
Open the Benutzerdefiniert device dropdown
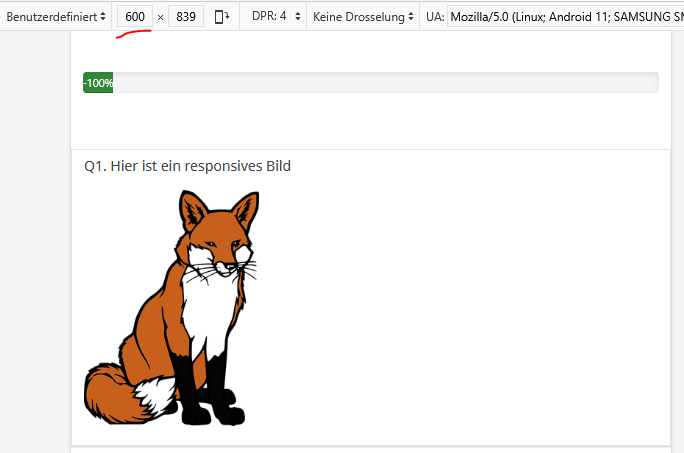(x=56, y=17)
